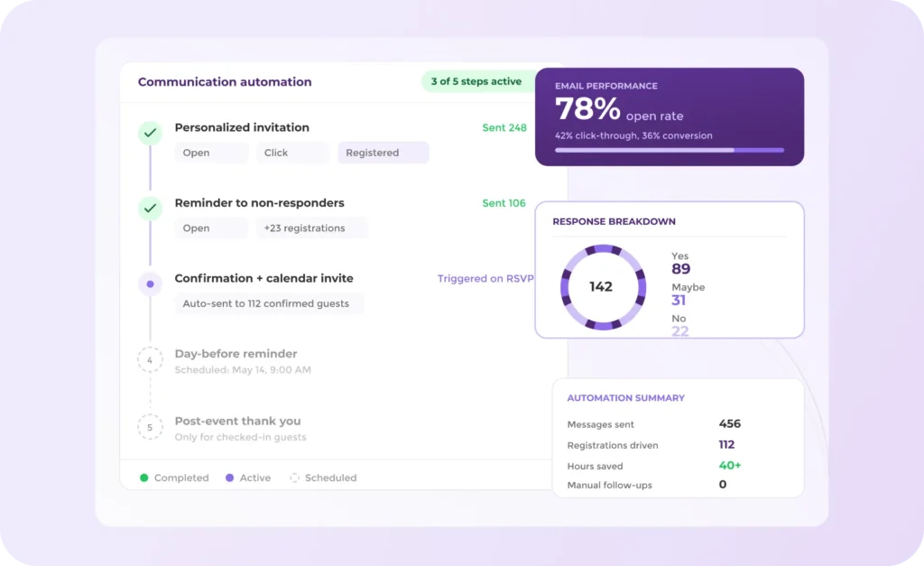Click the open rate progress bar
Screen dimensions: 924x566
(670, 151)
